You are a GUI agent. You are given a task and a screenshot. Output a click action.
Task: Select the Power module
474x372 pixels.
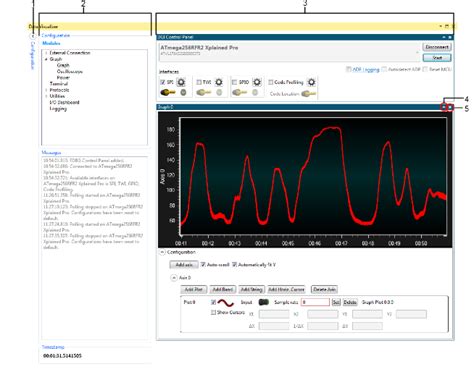pos(63,77)
